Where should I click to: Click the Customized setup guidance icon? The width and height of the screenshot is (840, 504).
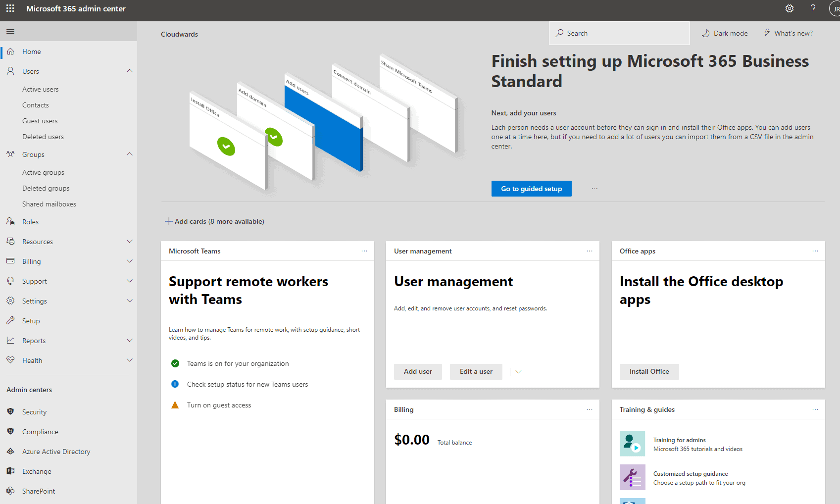click(632, 477)
